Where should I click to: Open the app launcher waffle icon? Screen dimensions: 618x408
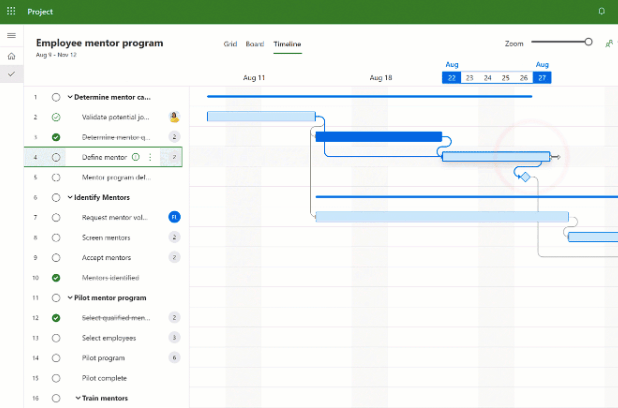11,10
